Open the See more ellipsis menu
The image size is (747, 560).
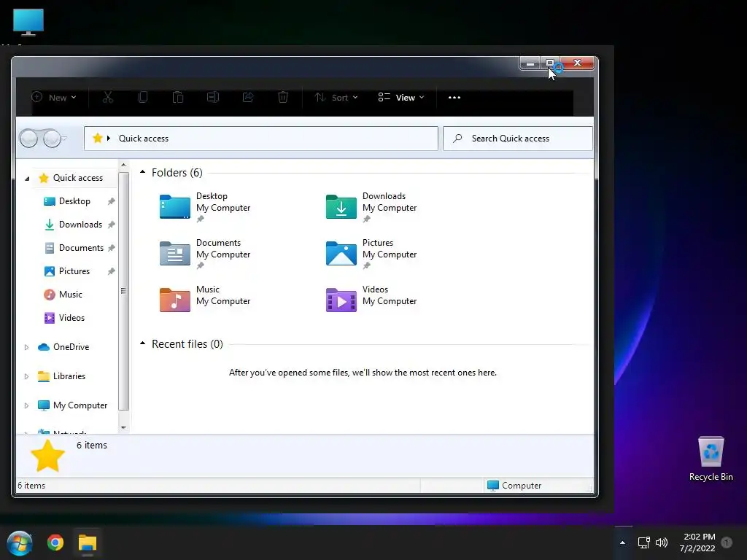(454, 98)
